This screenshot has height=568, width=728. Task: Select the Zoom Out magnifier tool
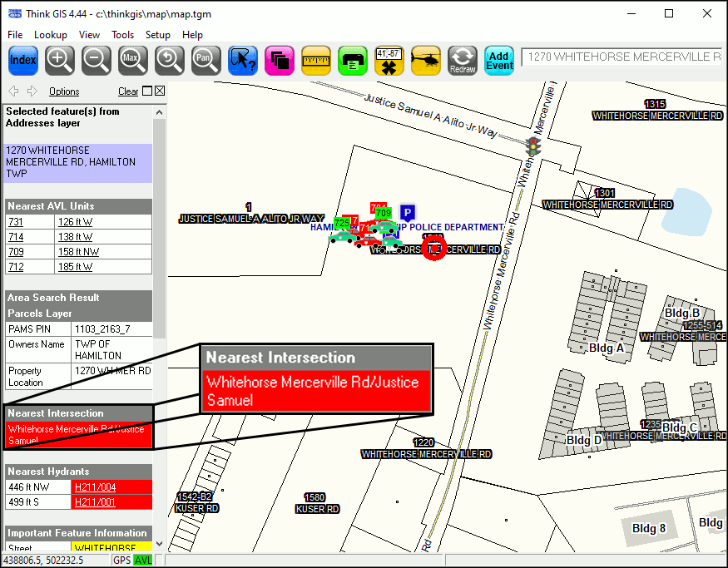click(x=97, y=60)
